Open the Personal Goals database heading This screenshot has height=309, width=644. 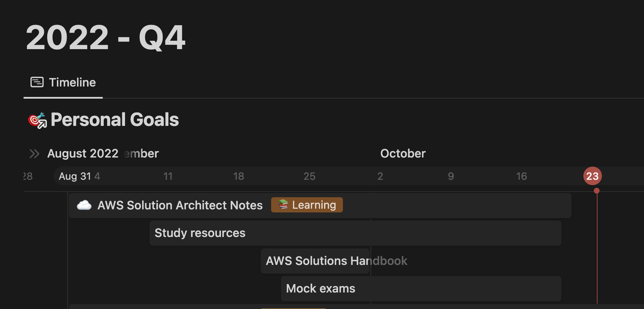pyautogui.click(x=115, y=120)
